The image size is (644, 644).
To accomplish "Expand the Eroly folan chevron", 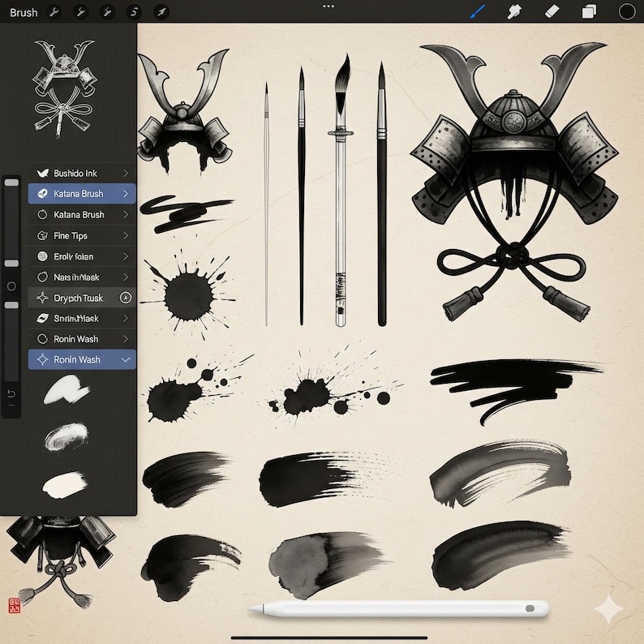I will pyautogui.click(x=126, y=256).
